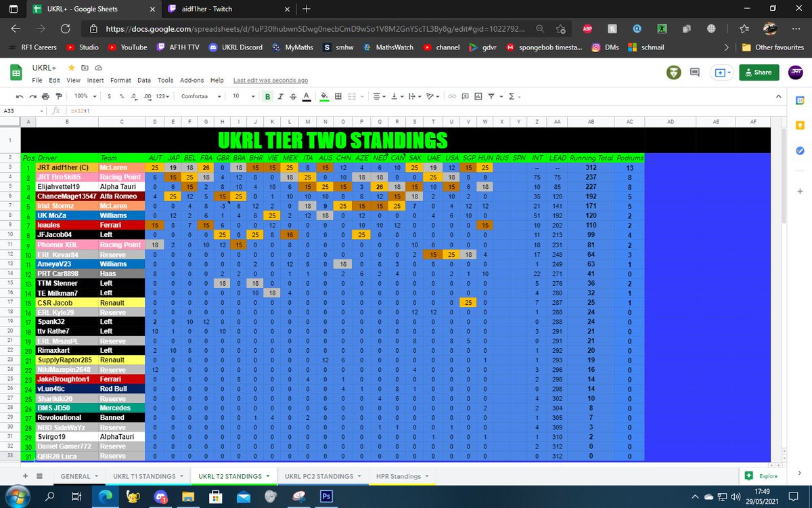Insert a link from the toolbar
The width and height of the screenshot is (812, 508).
452,96
